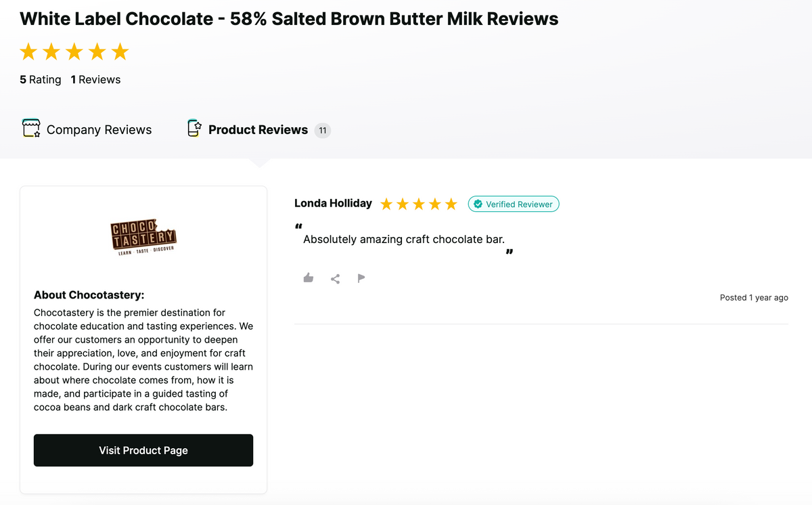Screen dimensions: 812x505
Task: Click the Product Reviews phone icon
Action: pos(195,129)
